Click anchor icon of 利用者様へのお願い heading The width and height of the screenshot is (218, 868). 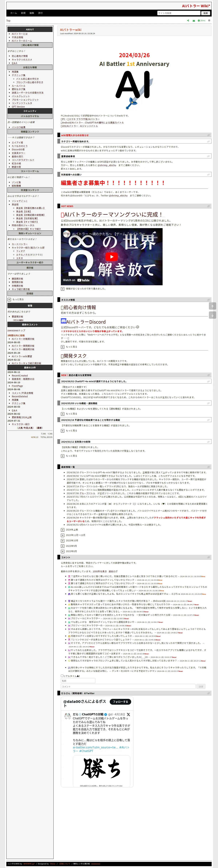[208, 175]
